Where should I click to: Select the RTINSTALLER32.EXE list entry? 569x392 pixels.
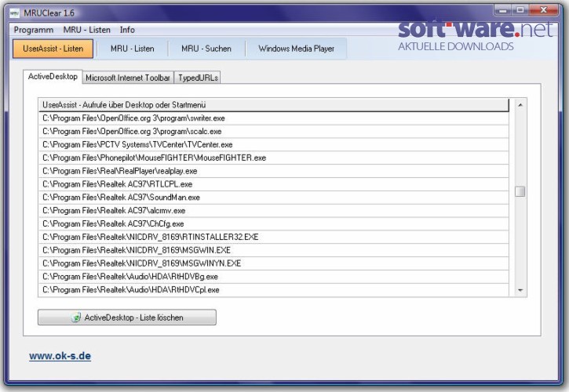point(274,237)
